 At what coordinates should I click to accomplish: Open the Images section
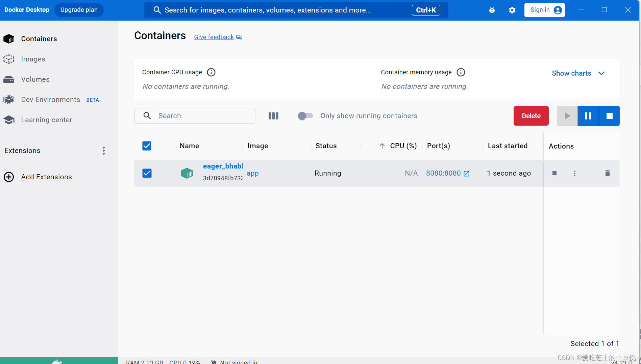click(x=33, y=59)
